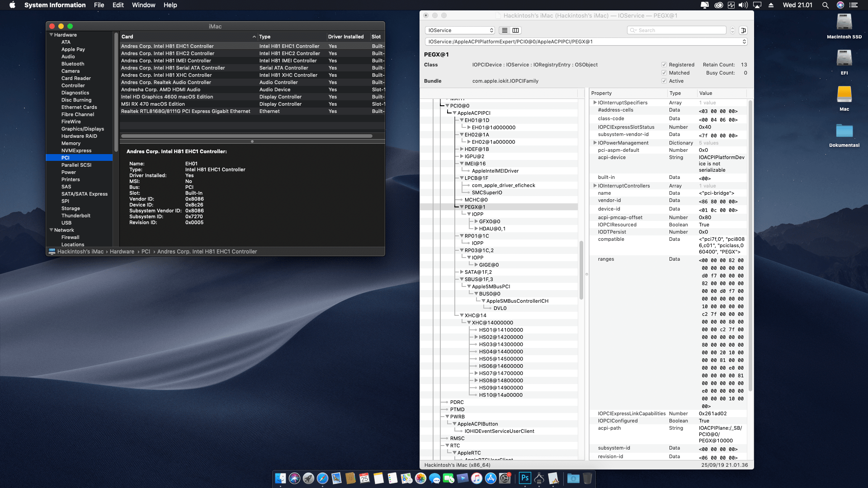
Task: Open the Window menu
Action: pyautogui.click(x=143, y=5)
